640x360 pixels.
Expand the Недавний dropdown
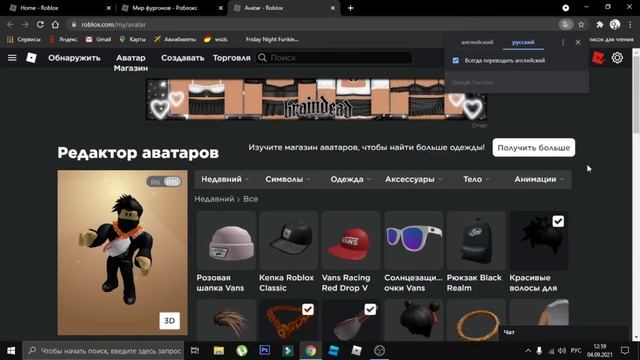(225, 179)
